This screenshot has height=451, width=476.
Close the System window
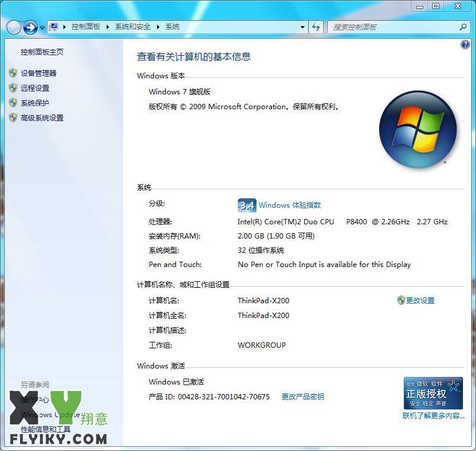click(x=458, y=6)
